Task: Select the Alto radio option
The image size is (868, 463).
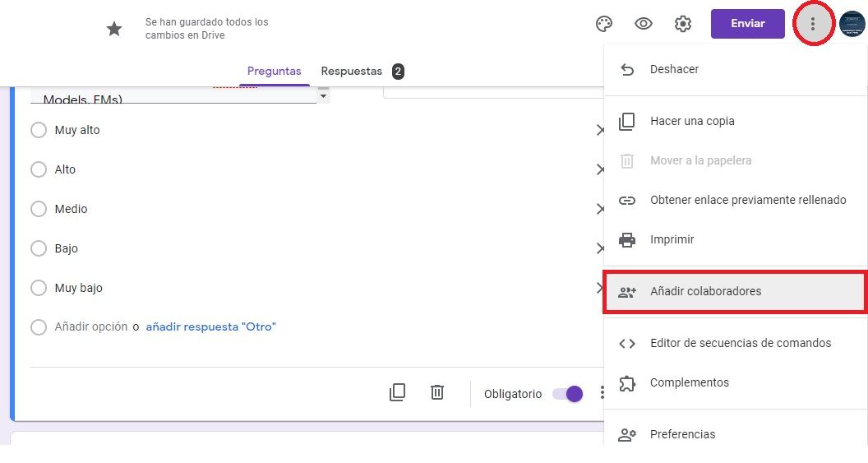Action: coord(38,169)
